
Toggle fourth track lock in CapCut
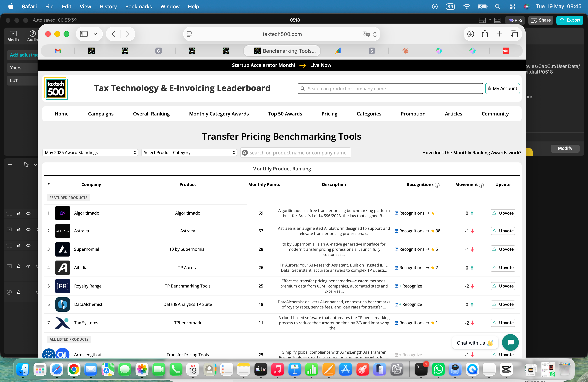coord(19,266)
